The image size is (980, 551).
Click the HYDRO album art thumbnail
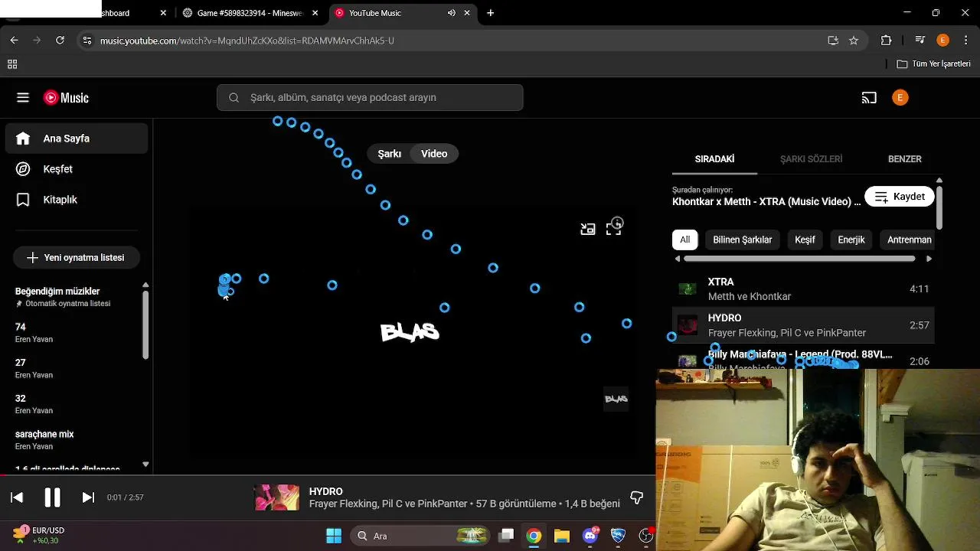(276, 497)
